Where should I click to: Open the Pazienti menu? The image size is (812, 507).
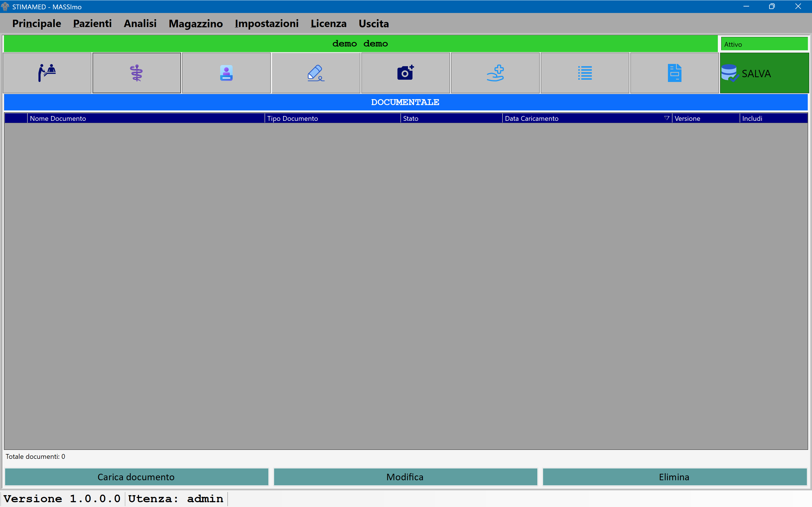pyautogui.click(x=92, y=23)
